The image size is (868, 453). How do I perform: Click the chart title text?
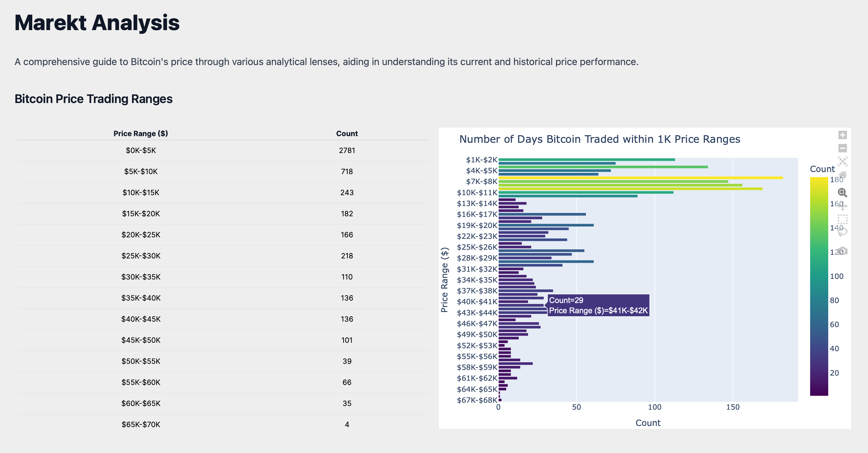tap(599, 139)
